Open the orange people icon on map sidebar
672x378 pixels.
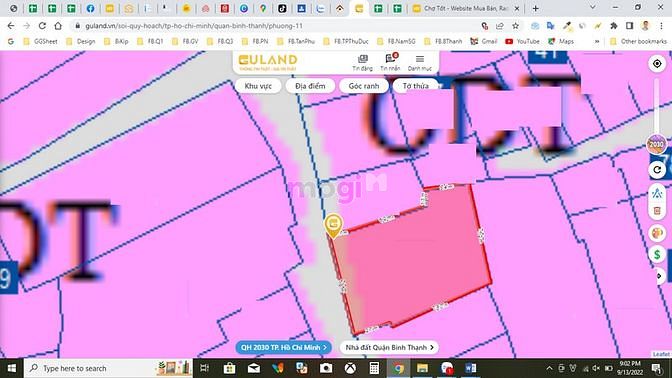657,233
